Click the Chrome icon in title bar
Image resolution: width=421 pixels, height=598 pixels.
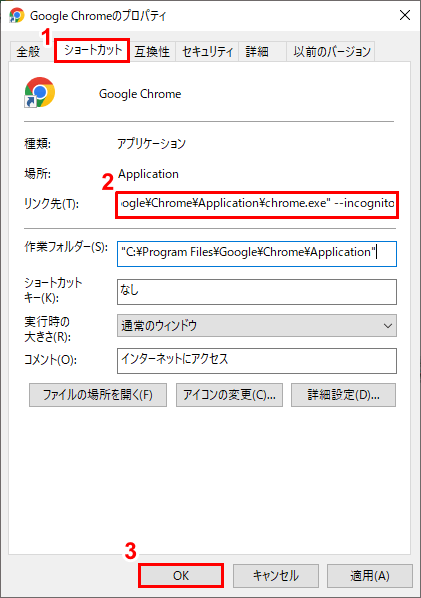pos(16,15)
